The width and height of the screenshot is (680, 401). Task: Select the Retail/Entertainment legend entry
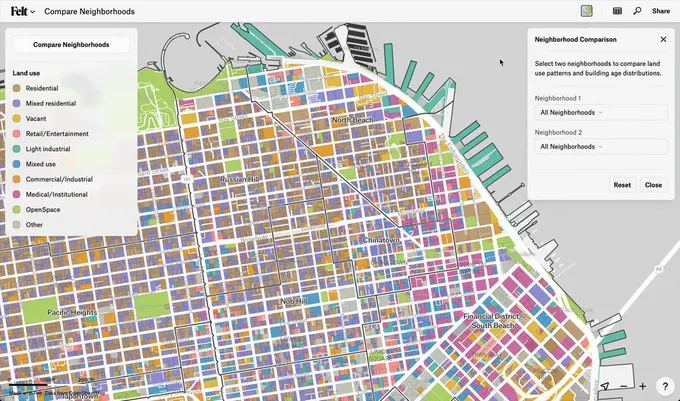click(51, 134)
